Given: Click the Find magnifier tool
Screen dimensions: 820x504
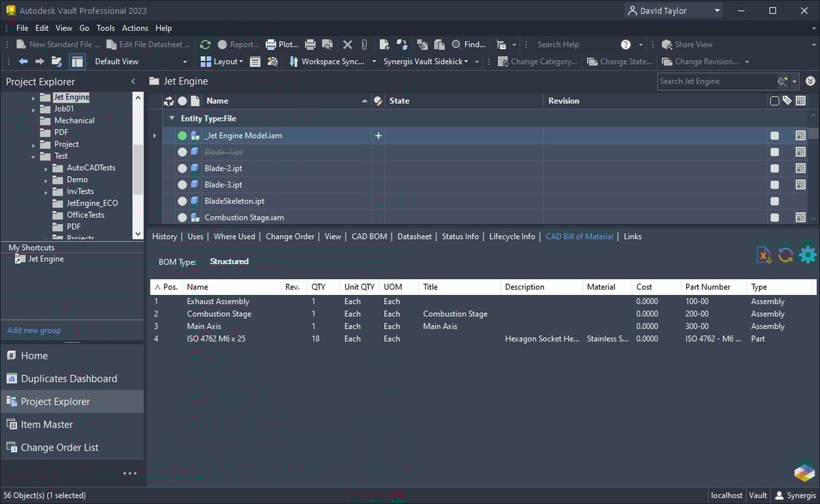Looking at the screenshot, I should (456, 44).
